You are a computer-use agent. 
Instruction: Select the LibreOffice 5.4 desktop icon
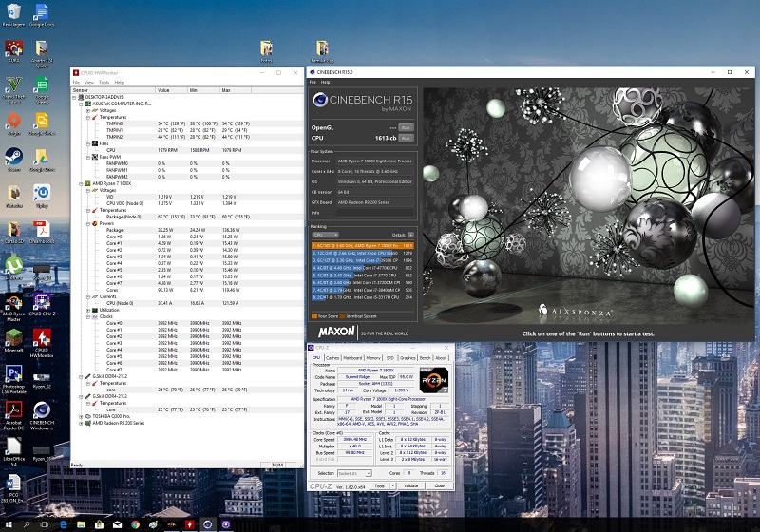click(13, 451)
